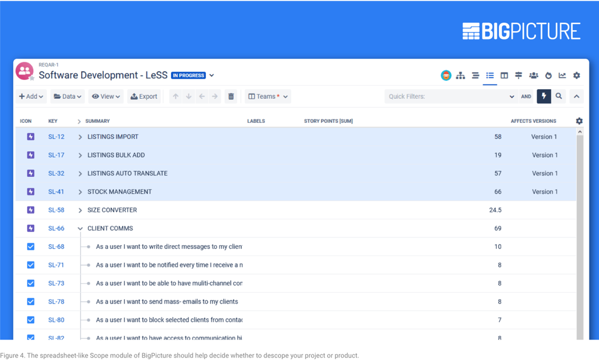Click the move up arrow
Image resolution: width=599 pixels, height=364 pixels.
[176, 97]
